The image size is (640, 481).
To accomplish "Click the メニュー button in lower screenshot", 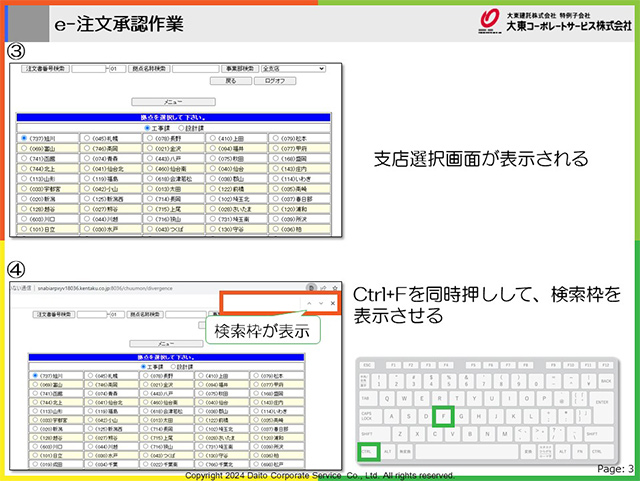I will [x=174, y=341].
